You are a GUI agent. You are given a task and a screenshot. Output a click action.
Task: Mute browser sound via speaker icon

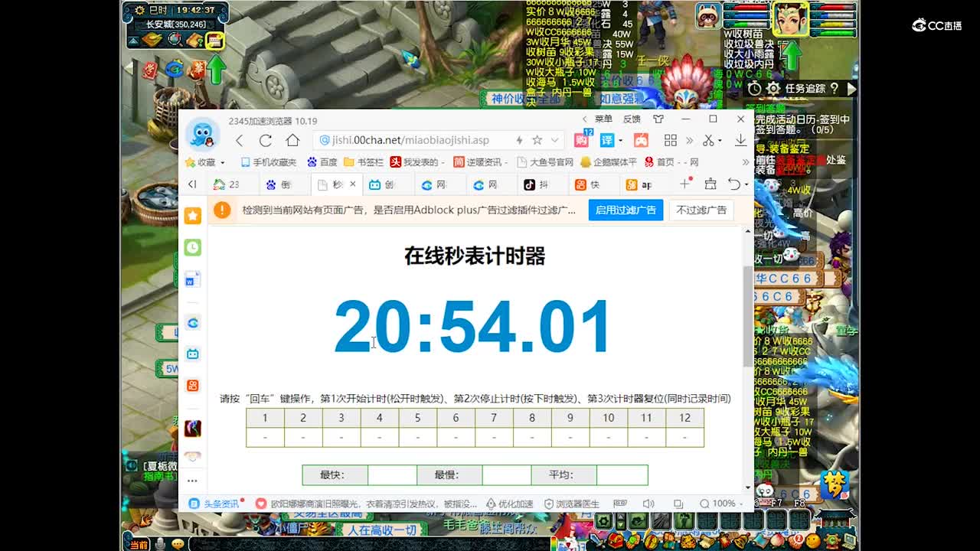[648, 504]
